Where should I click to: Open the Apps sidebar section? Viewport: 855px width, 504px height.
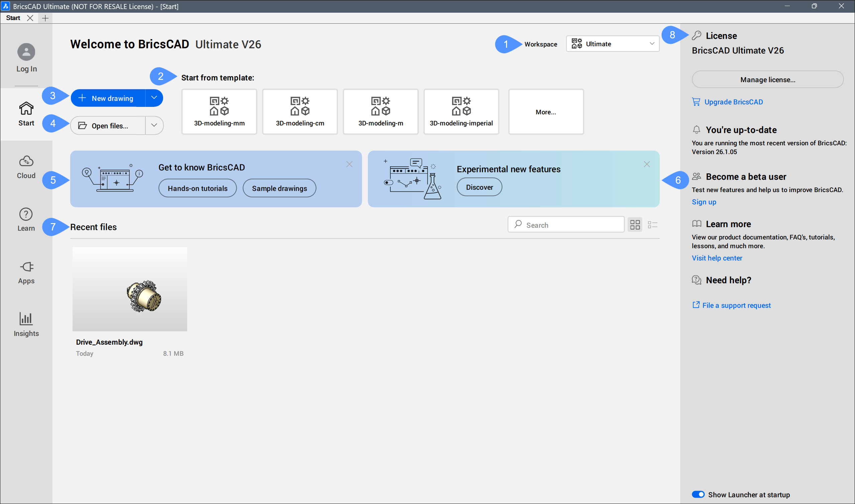click(26, 272)
